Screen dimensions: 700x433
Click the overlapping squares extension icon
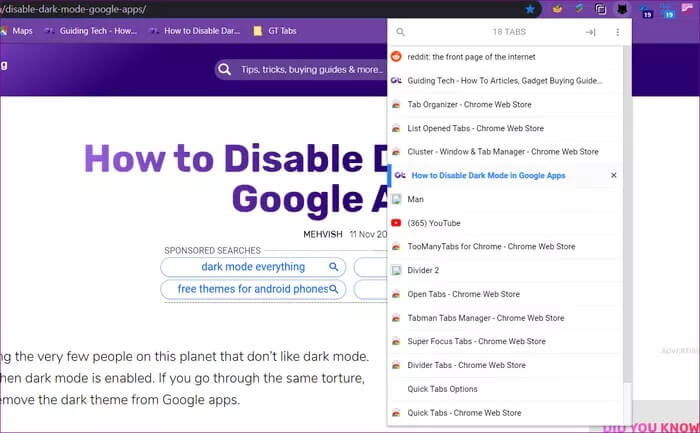point(600,9)
